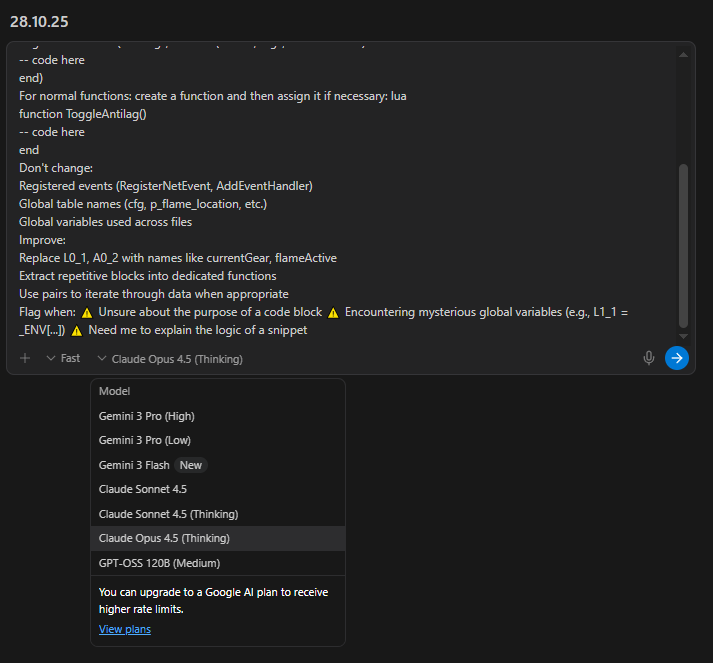Screen dimensions: 713x663
Task: Click the scrollbar down arrow in prompt box
Action: tap(684, 336)
